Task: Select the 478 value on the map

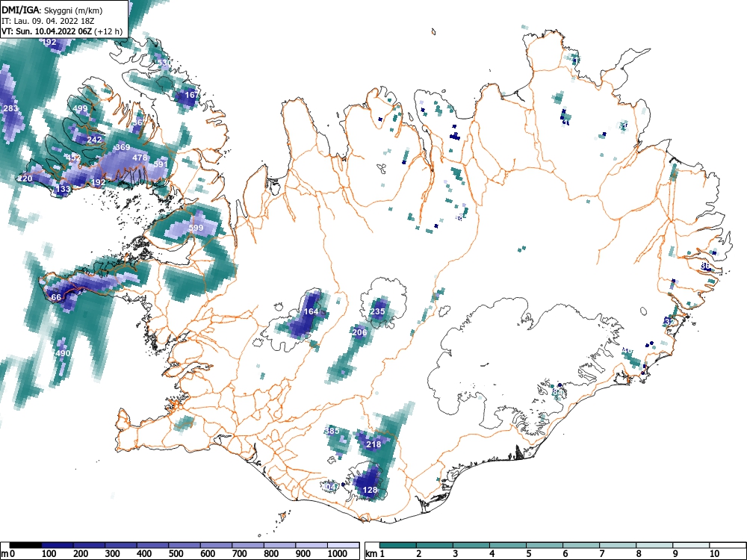Action: pos(140,158)
